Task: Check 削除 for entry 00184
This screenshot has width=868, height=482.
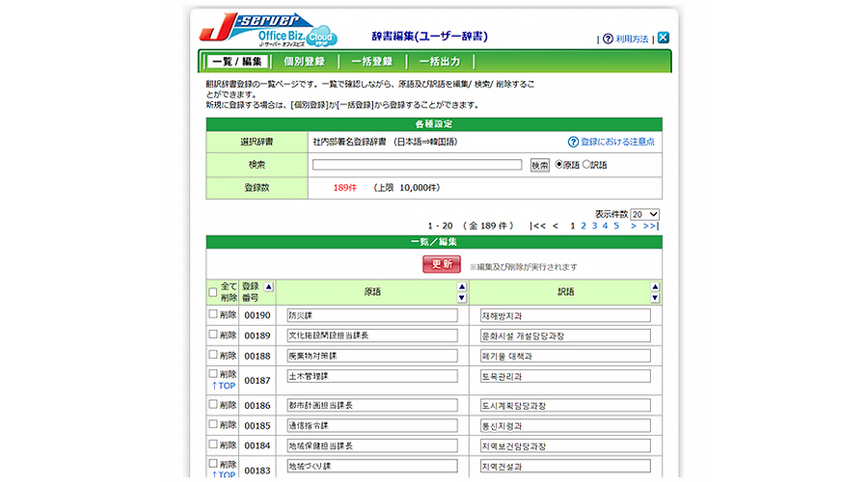Action: (213, 443)
